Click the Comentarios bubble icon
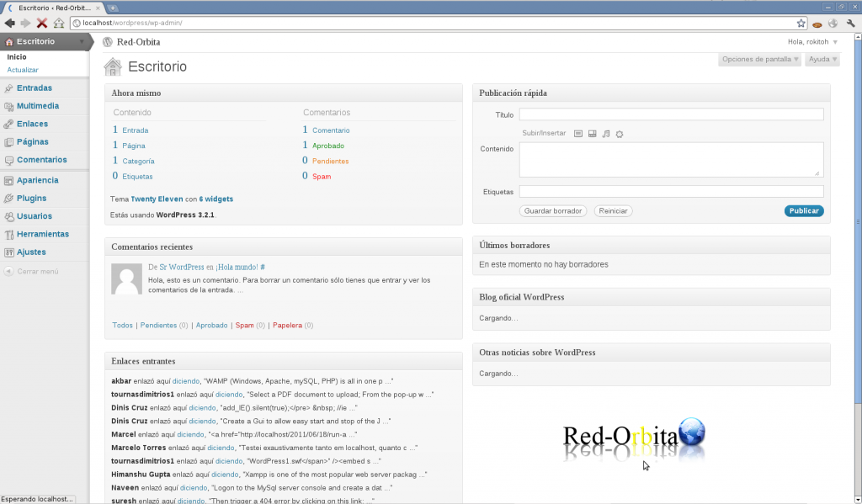This screenshot has width=862, height=504. tap(8, 161)
